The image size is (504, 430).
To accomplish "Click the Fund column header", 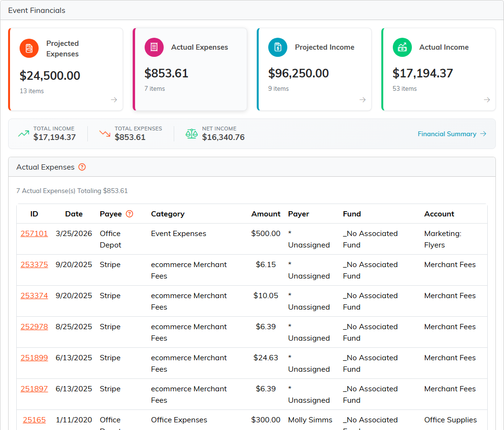I will click(352, 214).
